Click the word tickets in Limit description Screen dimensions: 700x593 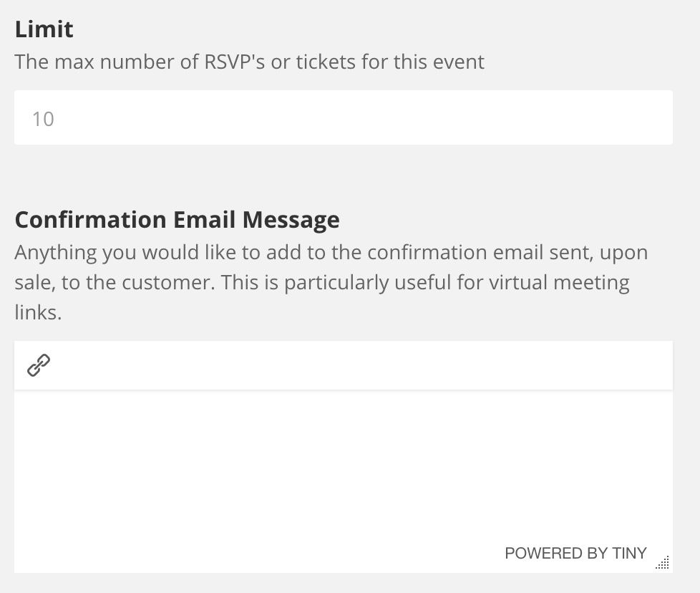(x=326, y=62)
